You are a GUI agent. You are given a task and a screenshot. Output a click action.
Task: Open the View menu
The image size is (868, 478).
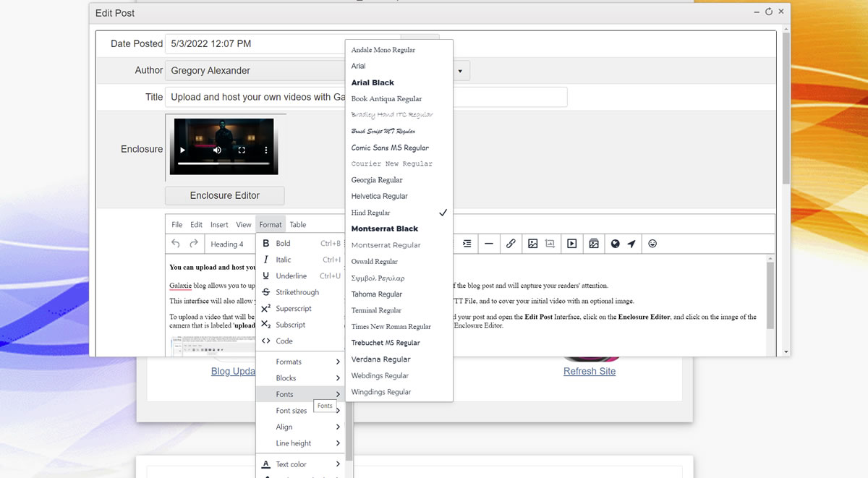coord(244,225)
